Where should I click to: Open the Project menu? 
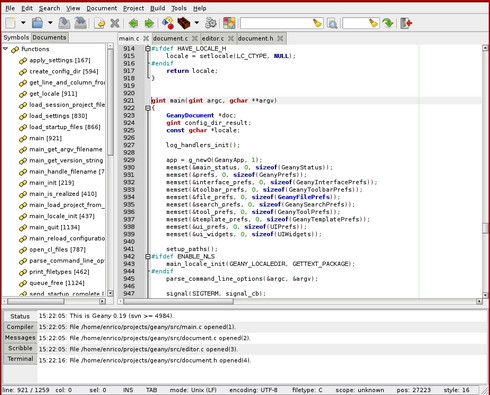coord(133,8)
